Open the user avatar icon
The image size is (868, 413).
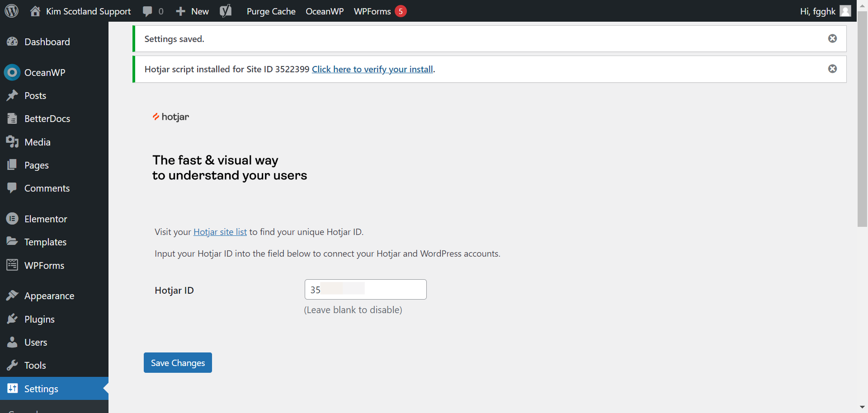[x=845, y=11]
